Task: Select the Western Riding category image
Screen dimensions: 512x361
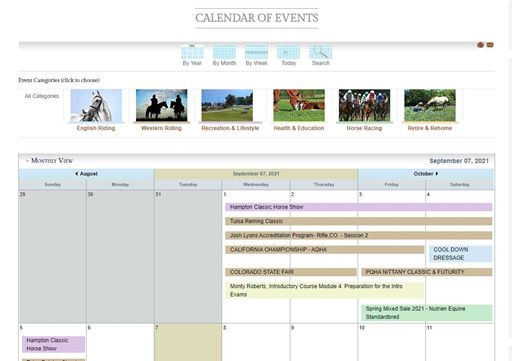Action: click(x=161, y=105)
